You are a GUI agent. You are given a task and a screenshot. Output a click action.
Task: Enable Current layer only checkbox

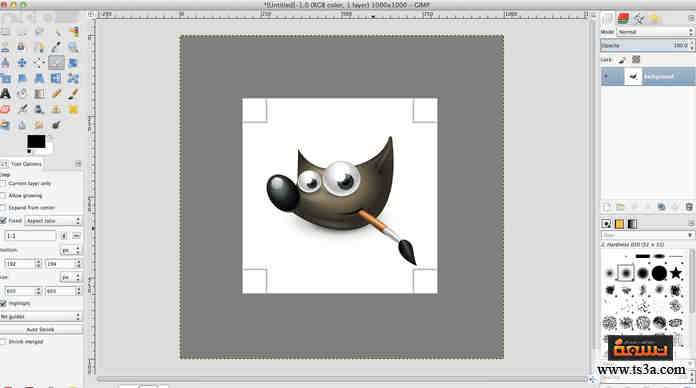click(3, 183)
